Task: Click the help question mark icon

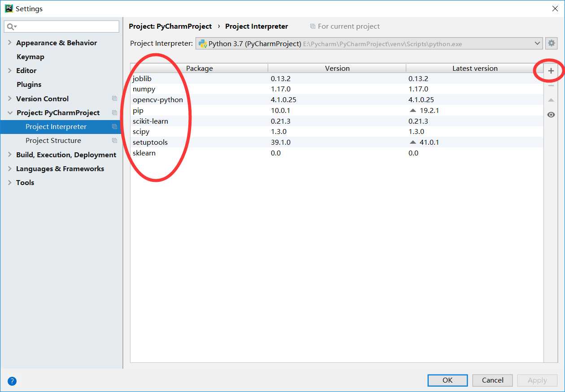Action: (x=12, y=381)
